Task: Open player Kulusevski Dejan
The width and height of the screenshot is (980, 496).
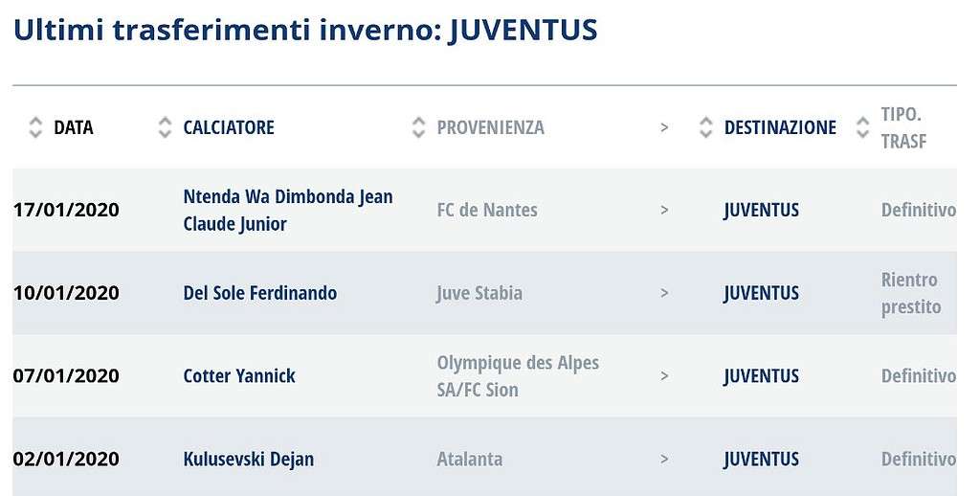Action: click(249, 459)
